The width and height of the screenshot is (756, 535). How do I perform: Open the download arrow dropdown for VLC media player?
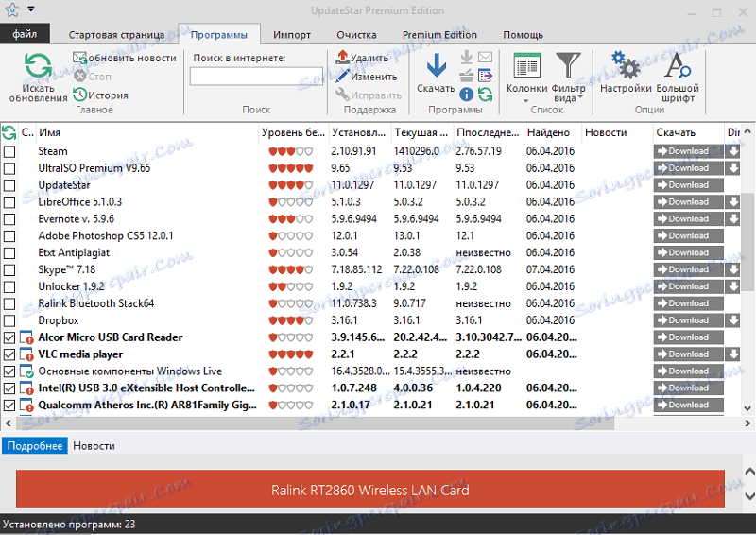coord(733,354)
